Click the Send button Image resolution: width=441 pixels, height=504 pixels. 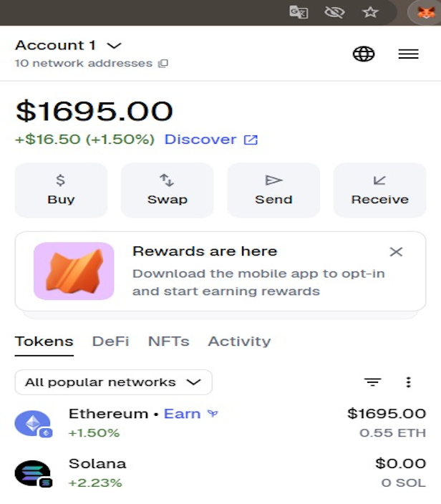(x=273, y=190)
